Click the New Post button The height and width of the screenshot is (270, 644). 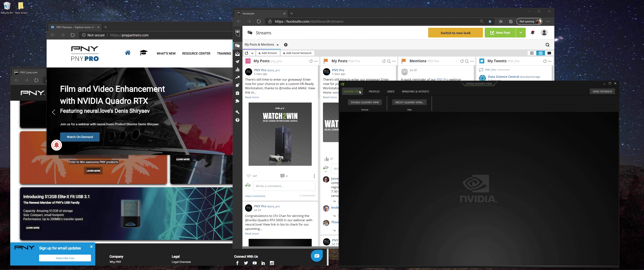(500, 33)
